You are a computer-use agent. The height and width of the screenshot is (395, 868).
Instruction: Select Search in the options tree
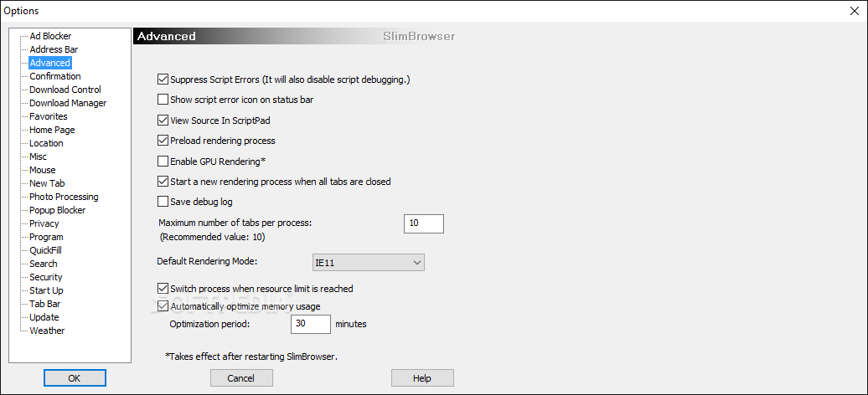pos(44,264)
